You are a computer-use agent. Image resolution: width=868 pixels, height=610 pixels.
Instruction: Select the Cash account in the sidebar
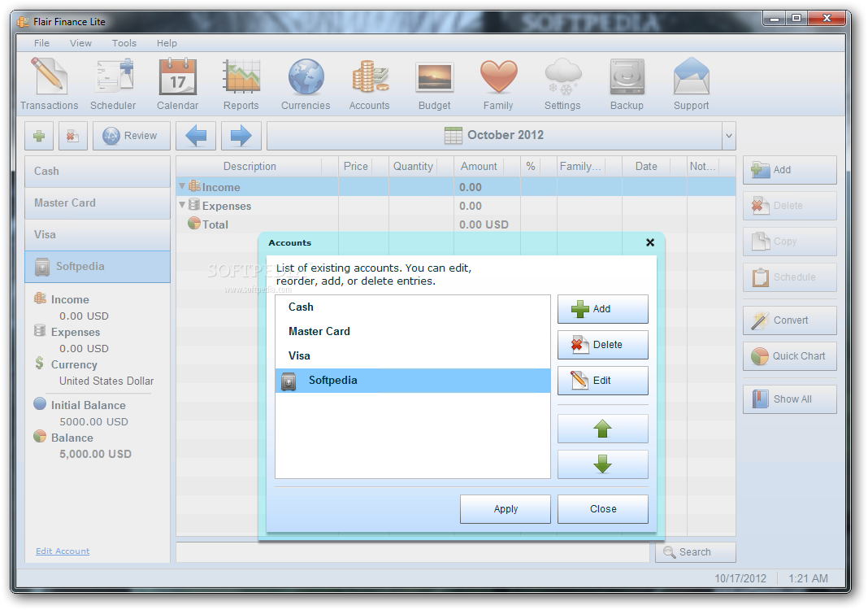click(x=98, y=171)
